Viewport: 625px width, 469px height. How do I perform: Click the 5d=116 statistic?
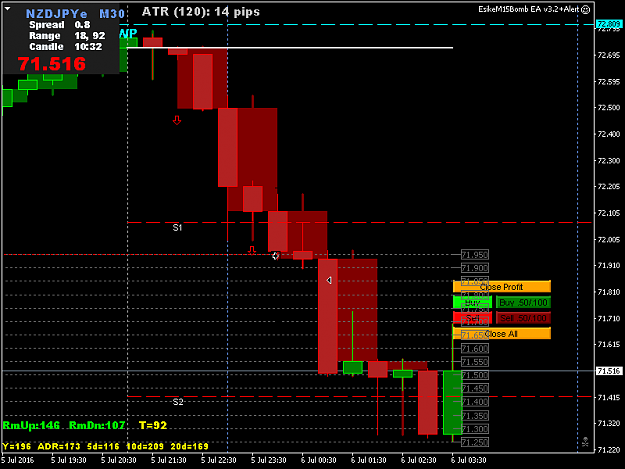click(x=103, y=446)
